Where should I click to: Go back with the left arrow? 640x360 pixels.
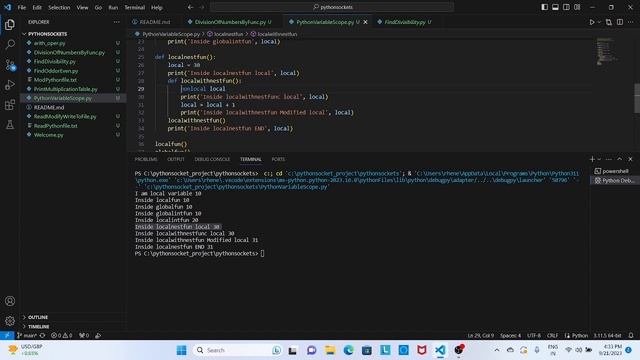click(191, 7)
